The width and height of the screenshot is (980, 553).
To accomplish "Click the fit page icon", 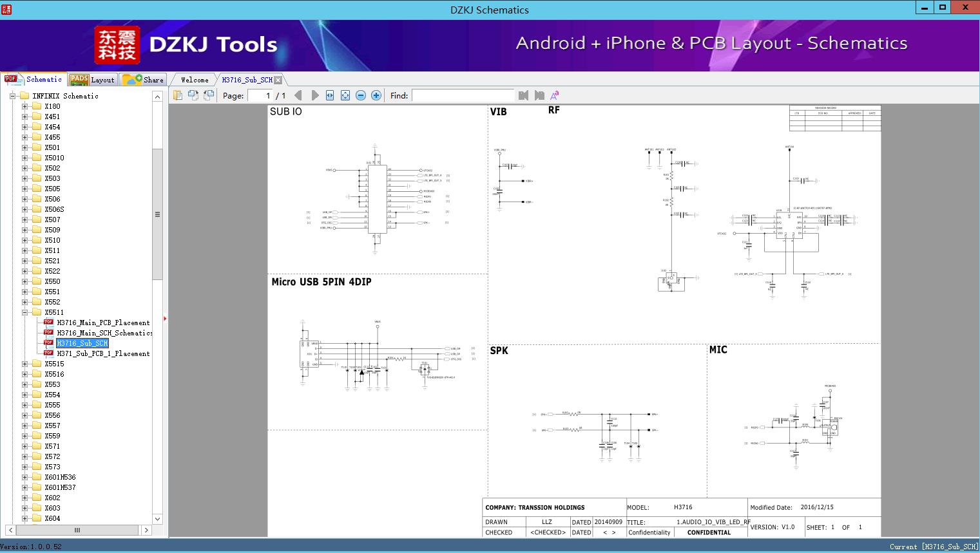I will pyautogui.click(x=345, y=95).
